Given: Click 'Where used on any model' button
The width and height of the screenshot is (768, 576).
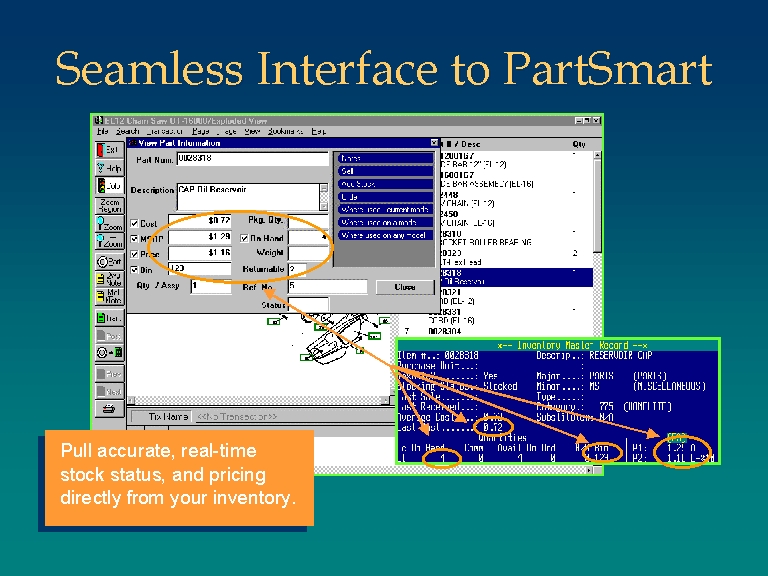Looking at the screenshot, I should (385, 236).
